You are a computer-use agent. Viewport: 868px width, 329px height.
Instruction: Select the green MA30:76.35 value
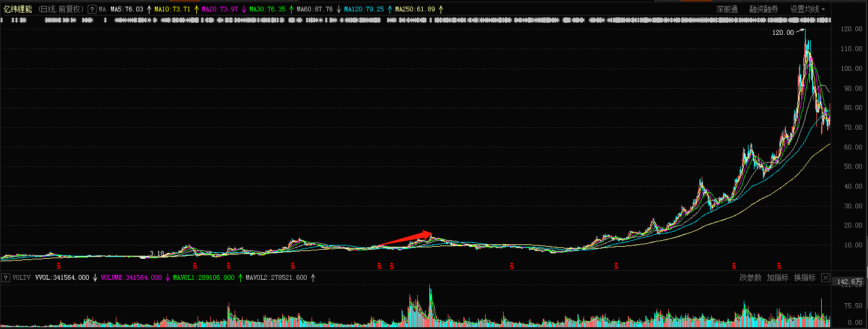click(x=267, y=10)
